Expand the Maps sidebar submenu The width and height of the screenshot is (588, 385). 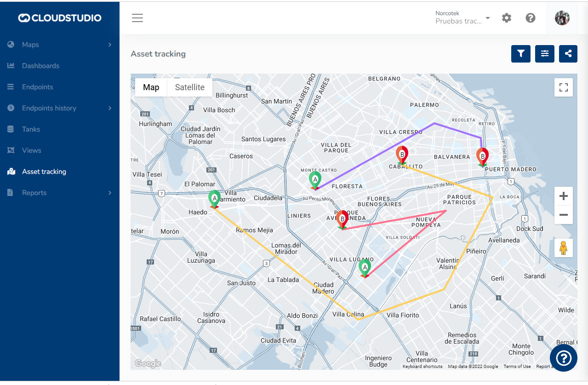point(110,45)
